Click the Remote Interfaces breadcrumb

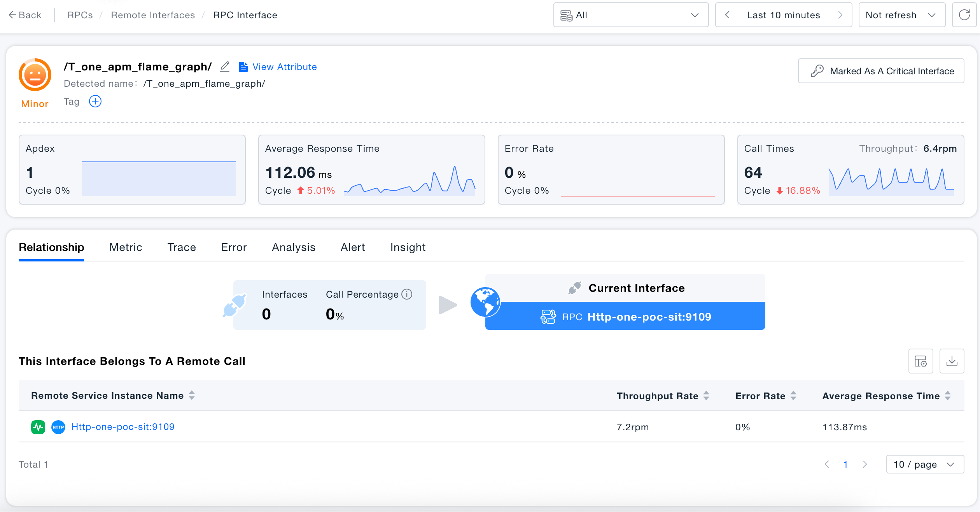coord(153,15)
